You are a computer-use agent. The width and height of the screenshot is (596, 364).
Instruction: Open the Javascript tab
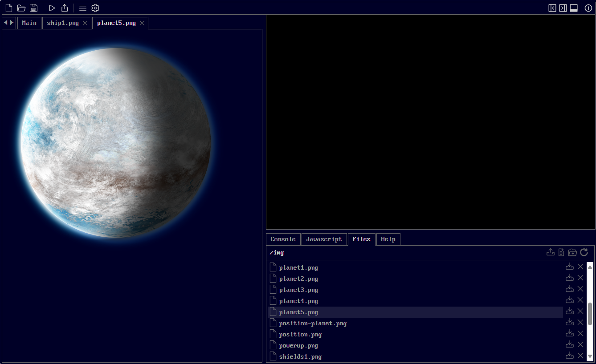[x=324, y=239]
